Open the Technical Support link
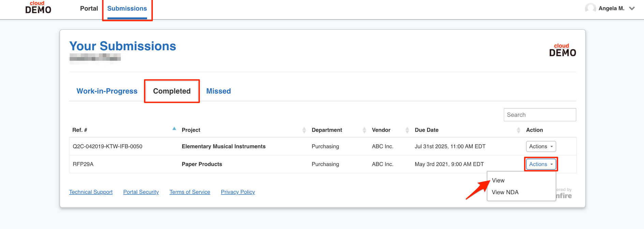Viewport: 644px width, 229px height. coord(91,192)
